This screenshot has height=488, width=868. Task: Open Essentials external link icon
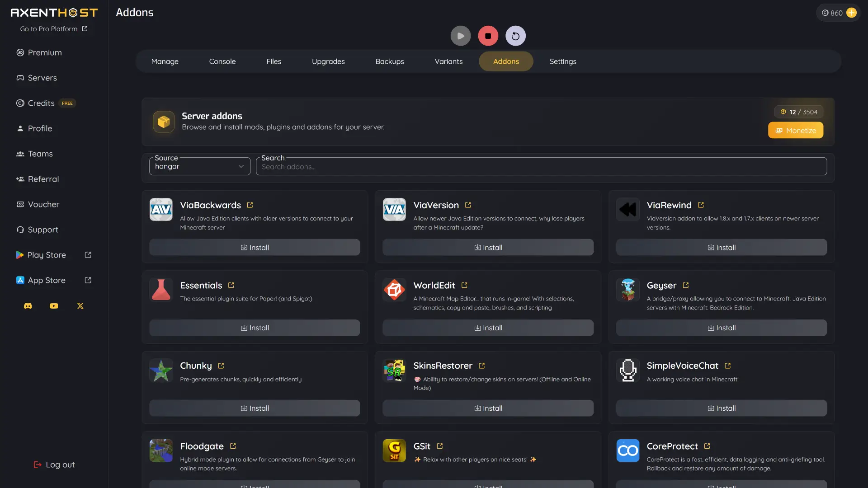point(231,286)
